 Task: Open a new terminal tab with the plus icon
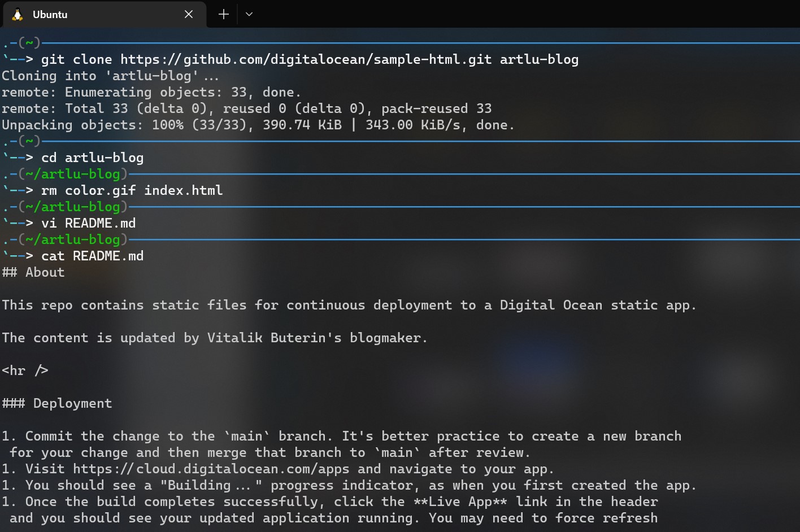click(x=223, y=14)
